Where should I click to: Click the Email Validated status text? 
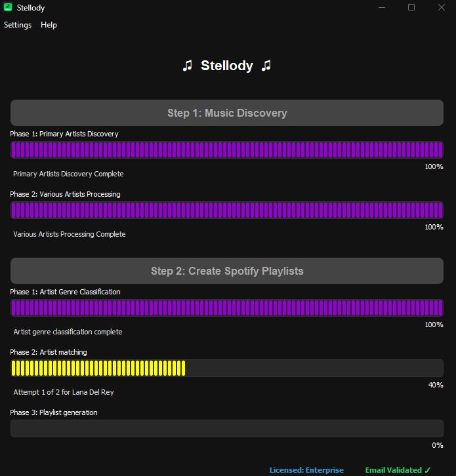click(x=398, y=470)
